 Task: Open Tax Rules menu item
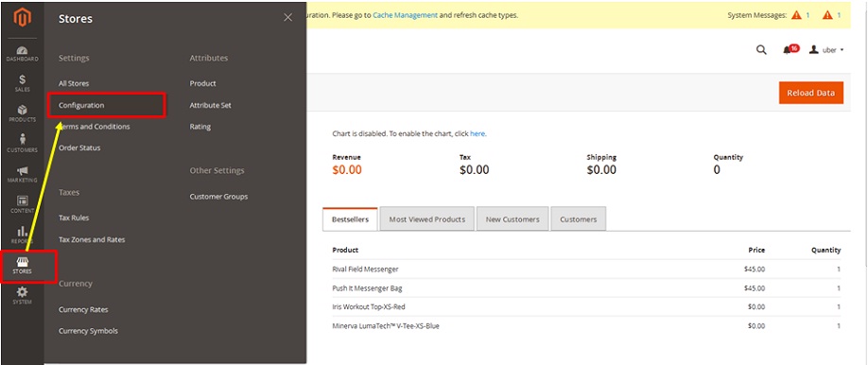point(74,217)
